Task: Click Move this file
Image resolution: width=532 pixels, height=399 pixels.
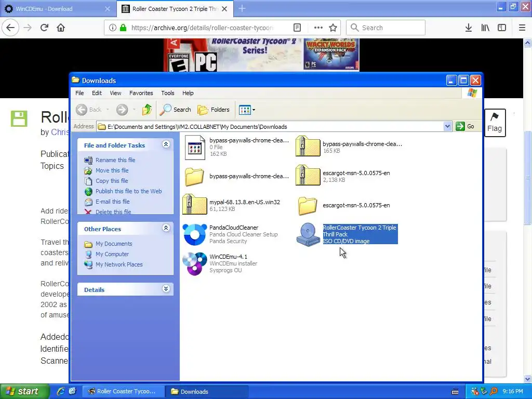Action: [112, 170]
